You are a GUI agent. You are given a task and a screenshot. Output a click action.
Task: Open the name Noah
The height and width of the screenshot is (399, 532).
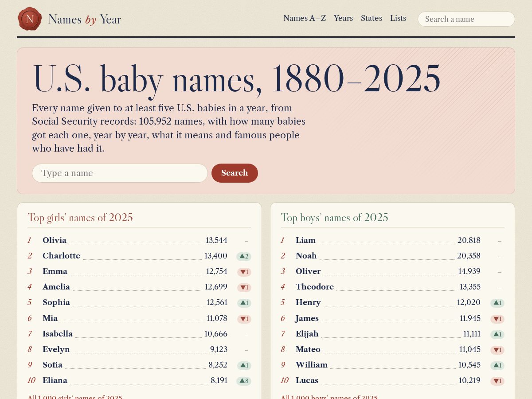[306, 256]
